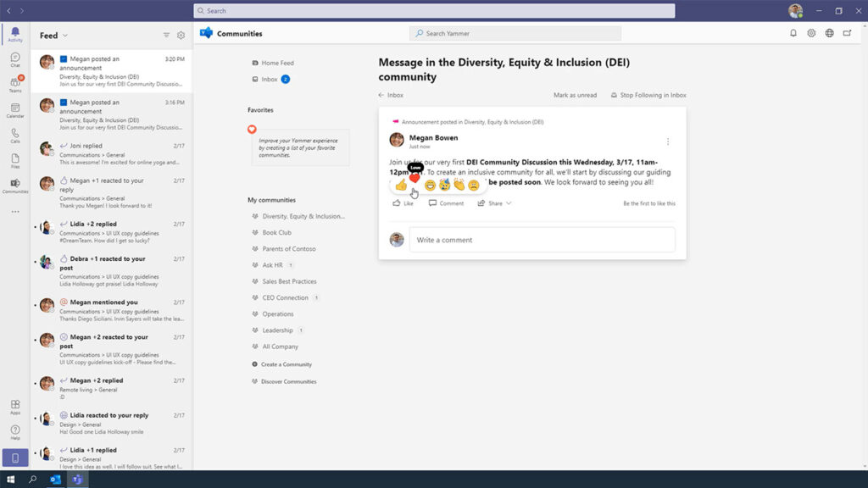Viewport: 868px width, 488px height.
Task: Click the Comment button on post
Action: pos(446,203)
